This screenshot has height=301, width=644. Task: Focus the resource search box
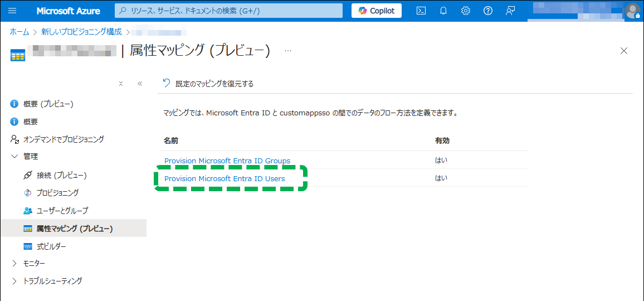(x=228, y=11)
